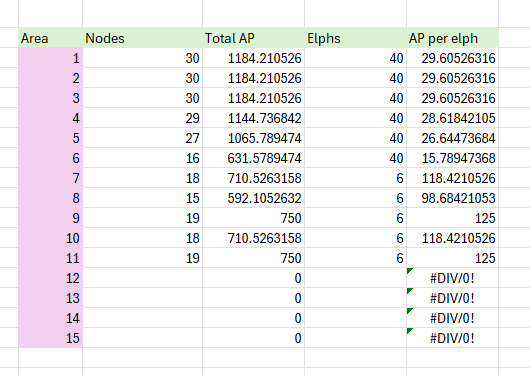530x375 pixels.
Task: Select the 'Elphs' header cell
Action: pyautogui.click(x=356, y=38)
